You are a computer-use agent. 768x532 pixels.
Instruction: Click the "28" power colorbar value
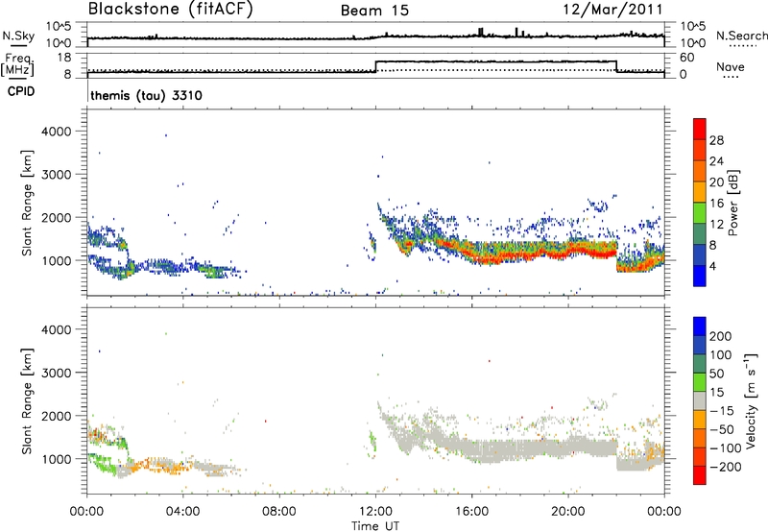(x=716, y=140)
